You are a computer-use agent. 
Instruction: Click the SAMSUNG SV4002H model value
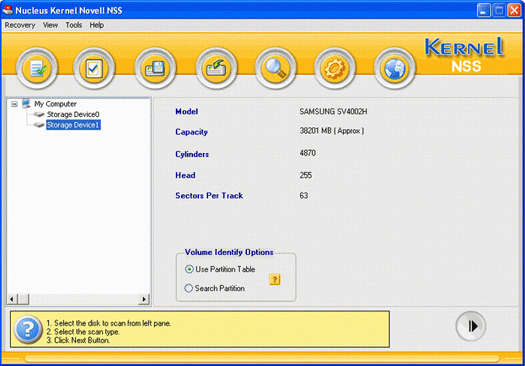(x=333, y=112)
